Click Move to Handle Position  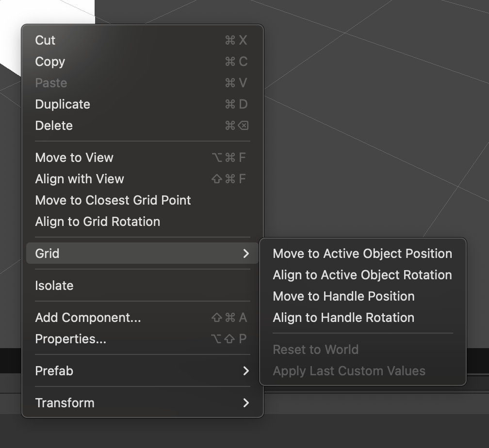point(363,296)
